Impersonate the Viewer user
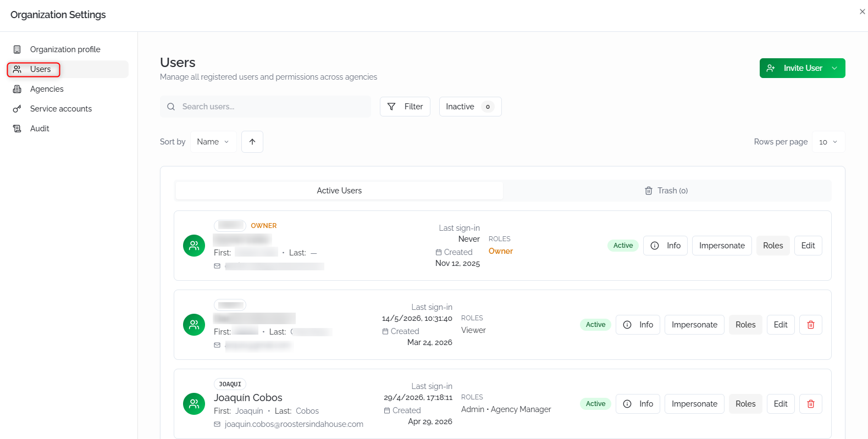 tap(694, 325)
